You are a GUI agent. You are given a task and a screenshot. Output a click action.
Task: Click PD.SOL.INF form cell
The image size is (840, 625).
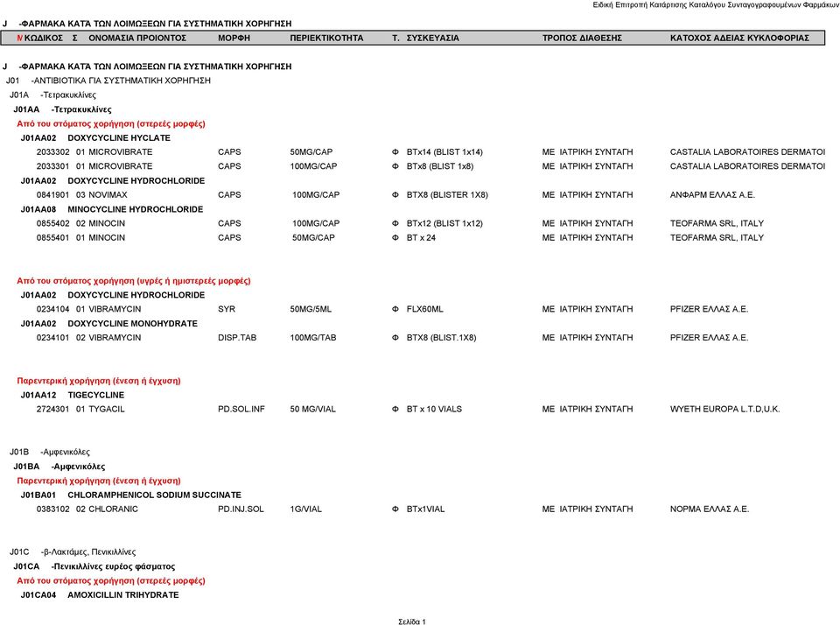tap(241, 410)
